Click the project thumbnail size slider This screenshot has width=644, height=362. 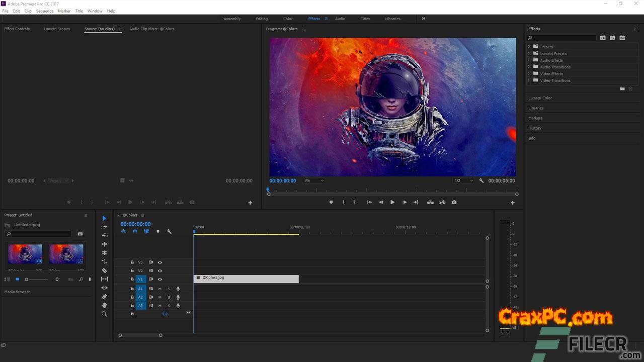pos(27,280)
